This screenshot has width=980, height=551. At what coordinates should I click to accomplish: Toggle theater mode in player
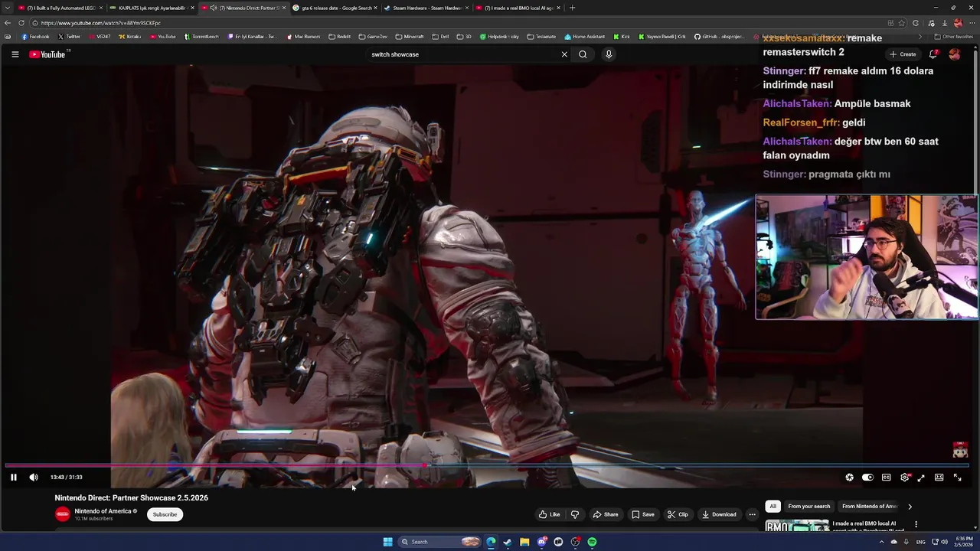939,478
